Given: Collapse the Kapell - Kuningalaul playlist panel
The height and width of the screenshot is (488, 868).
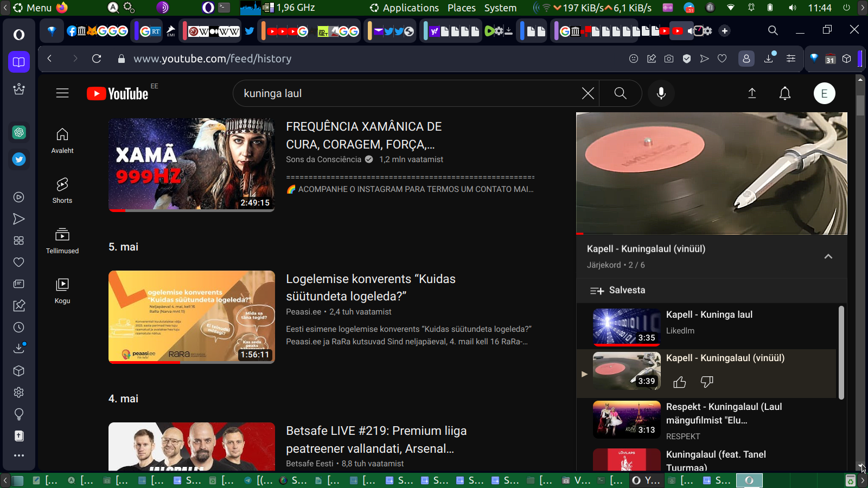Looking at the screenshot, I should [828, 256].
